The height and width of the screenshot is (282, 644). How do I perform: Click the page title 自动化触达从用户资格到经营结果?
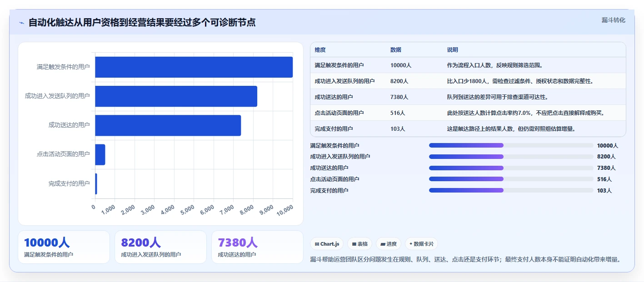point(142,22)
